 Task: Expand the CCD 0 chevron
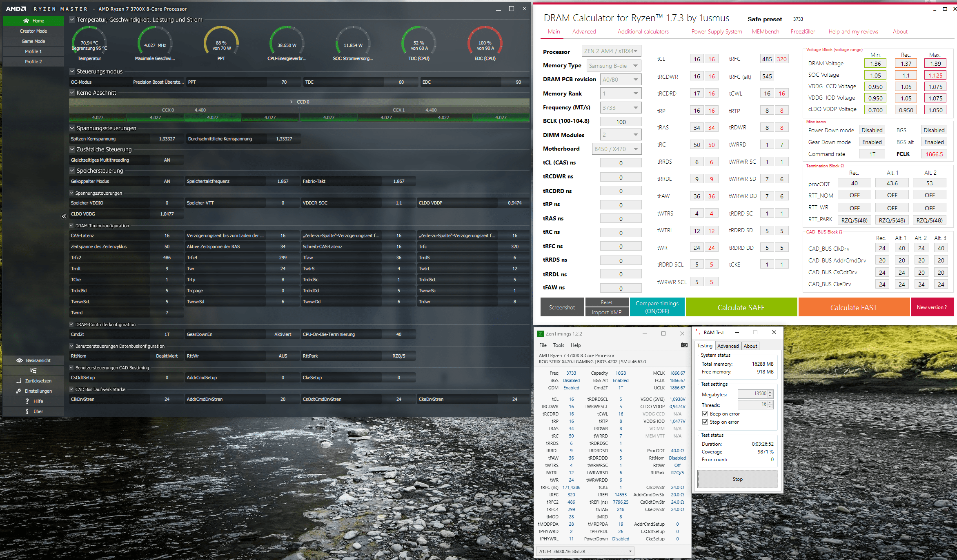pyautogui.click(x=292, y=102)
